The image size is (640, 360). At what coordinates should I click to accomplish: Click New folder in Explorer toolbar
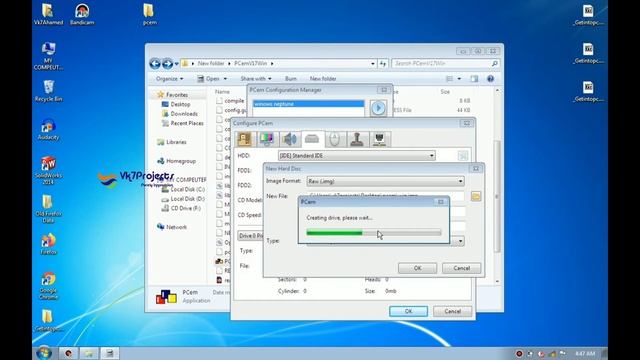pos(323,79)
